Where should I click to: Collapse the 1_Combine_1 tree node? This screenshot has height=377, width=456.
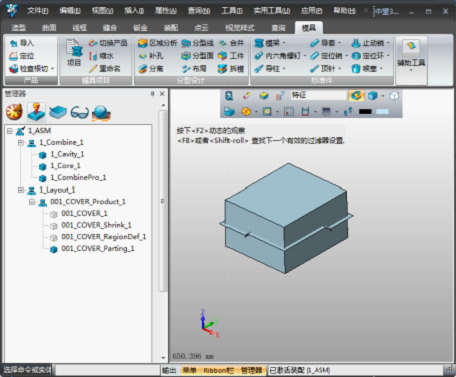pyautogui.click(x=21, y=143)
